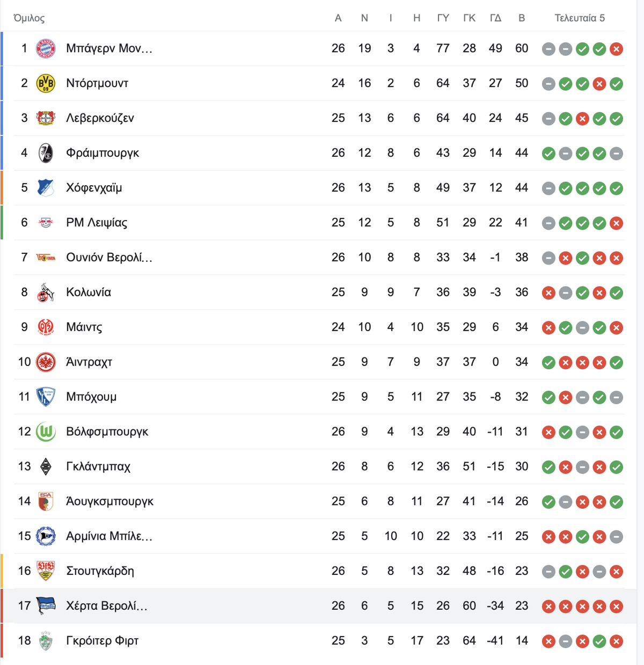Image resolution: width=644 pixels, height=665 pixels.
Task: Click Bayern's latest red loss indicator
Action: point(617,49)
